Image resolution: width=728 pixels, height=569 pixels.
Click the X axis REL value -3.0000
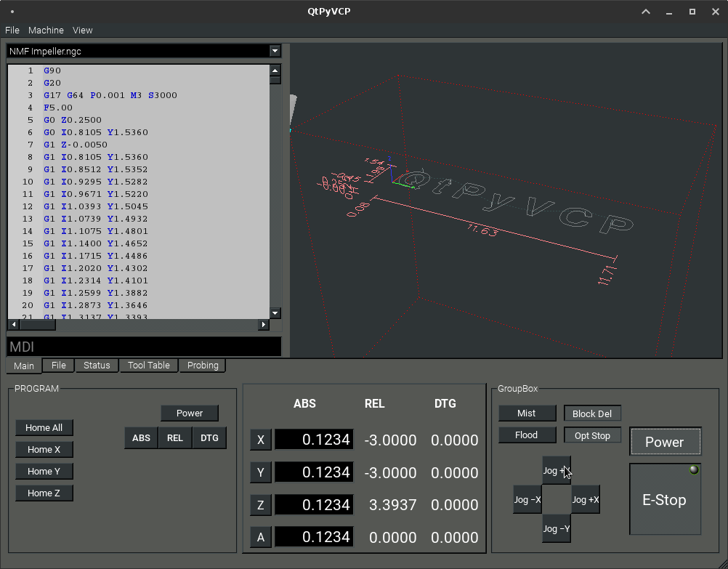[390, 440]
